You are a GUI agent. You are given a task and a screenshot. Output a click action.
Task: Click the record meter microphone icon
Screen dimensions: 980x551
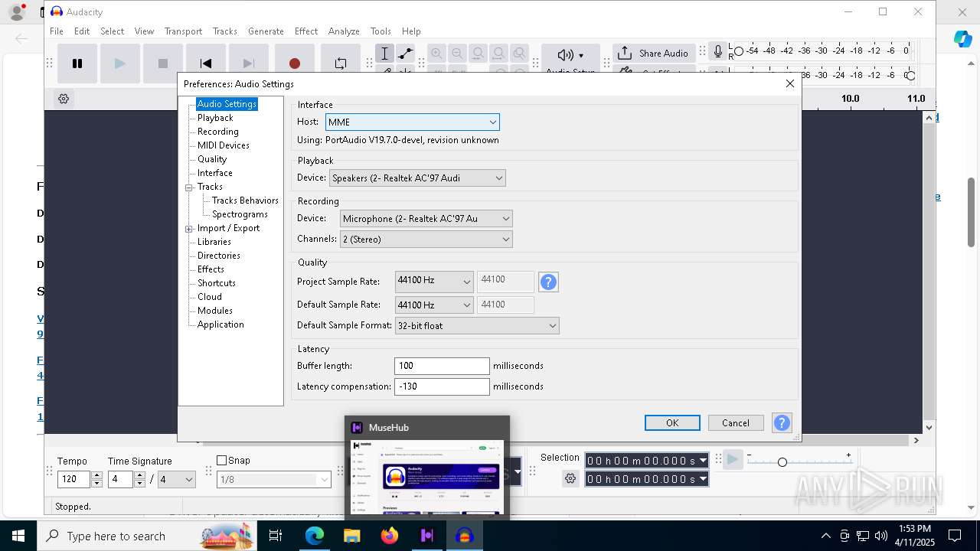[x=717, y=52]
